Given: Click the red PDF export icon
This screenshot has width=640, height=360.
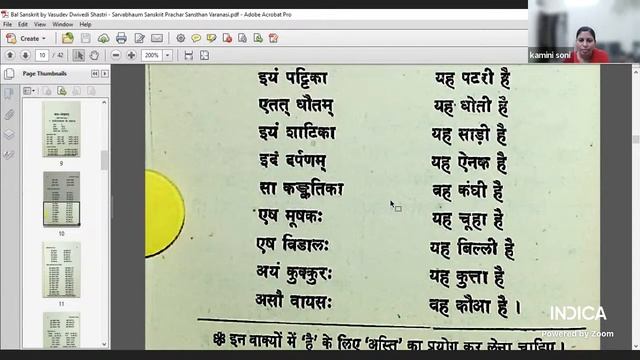Looking at the screenshot, I should [227, 38].
